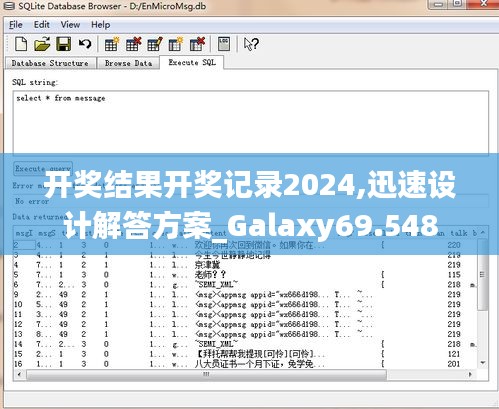Click the results horizontal scrollbar right arrow
499x409 pixels.
[470, 374]
